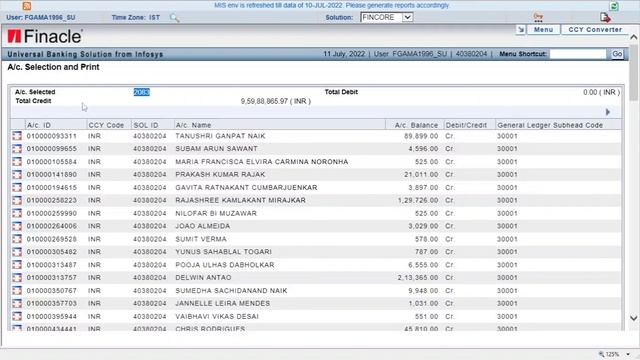
Task: Click row icon for GAVITA RATNAKANT CUMBARJUENKAR
Action: tap(17, 187)
